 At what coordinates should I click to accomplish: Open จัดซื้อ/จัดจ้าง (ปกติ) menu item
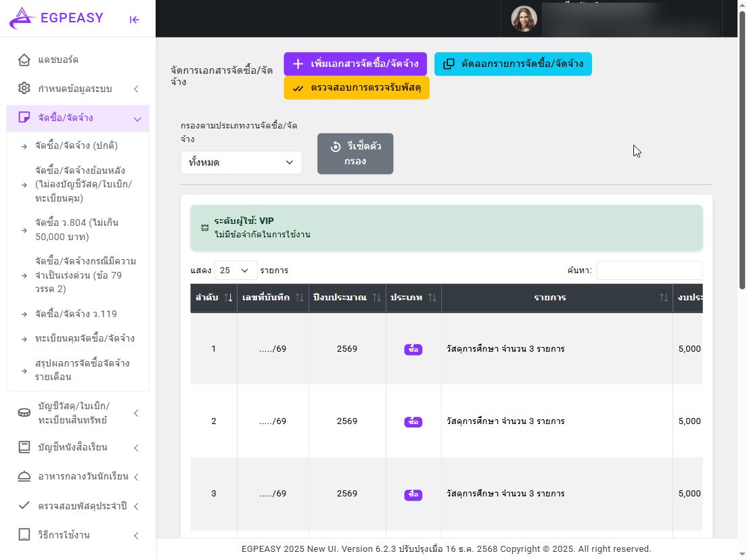tap(76, 145)
